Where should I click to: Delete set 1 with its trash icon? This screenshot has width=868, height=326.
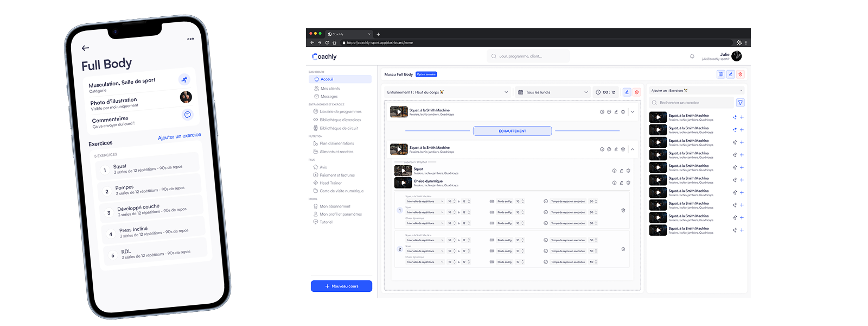tap(623, 210)
